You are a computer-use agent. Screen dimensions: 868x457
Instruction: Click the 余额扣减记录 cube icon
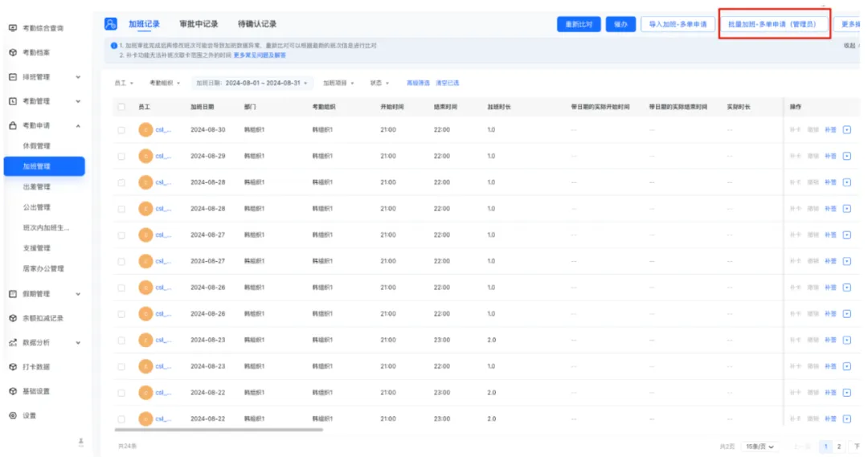click(x=13, y=318)
